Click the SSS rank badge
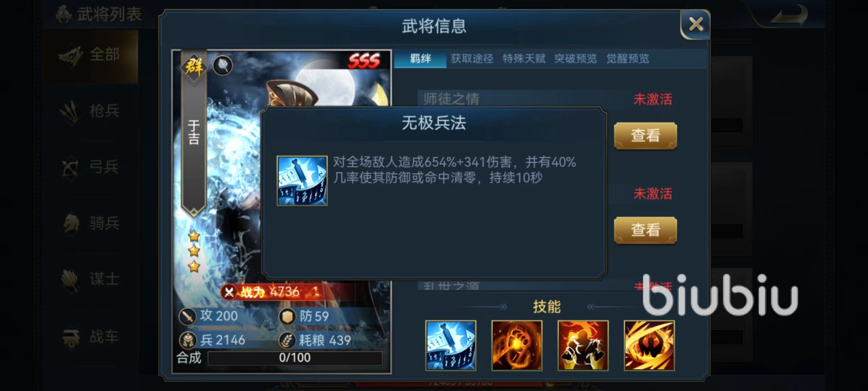Screen dimensions: 868x391 tap(364, 62)
